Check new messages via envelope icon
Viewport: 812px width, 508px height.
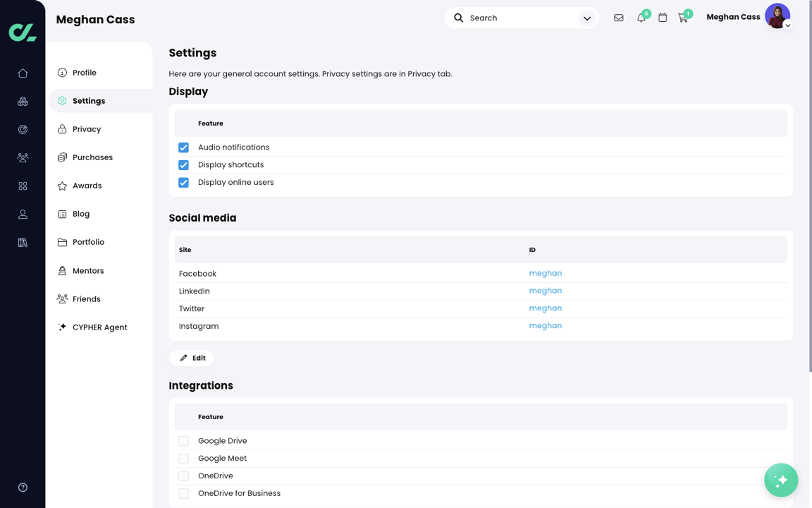coord(618,17)
